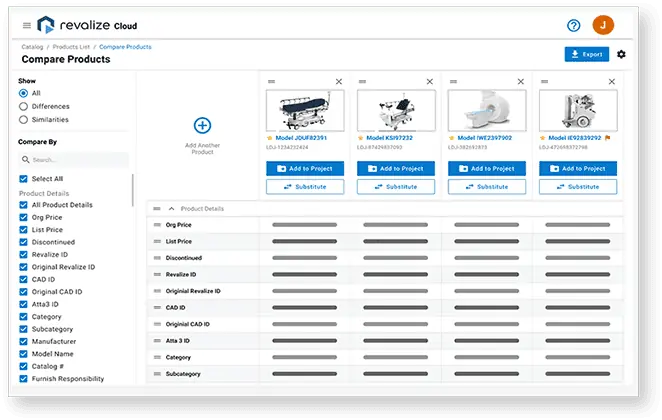This screenshot has width=662, height=420.
Task: Go to Products List breadcrumb
Action: [71, 47]
